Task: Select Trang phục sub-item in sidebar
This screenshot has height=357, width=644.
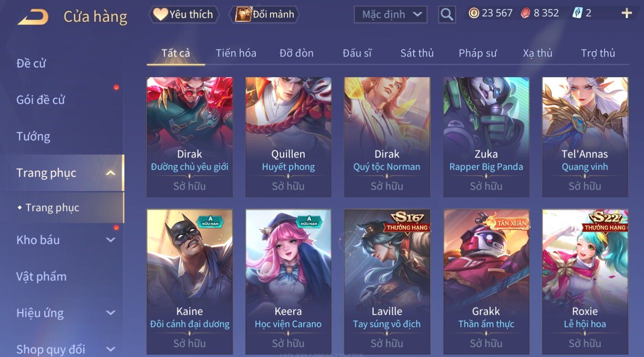Action: (52, 208)
